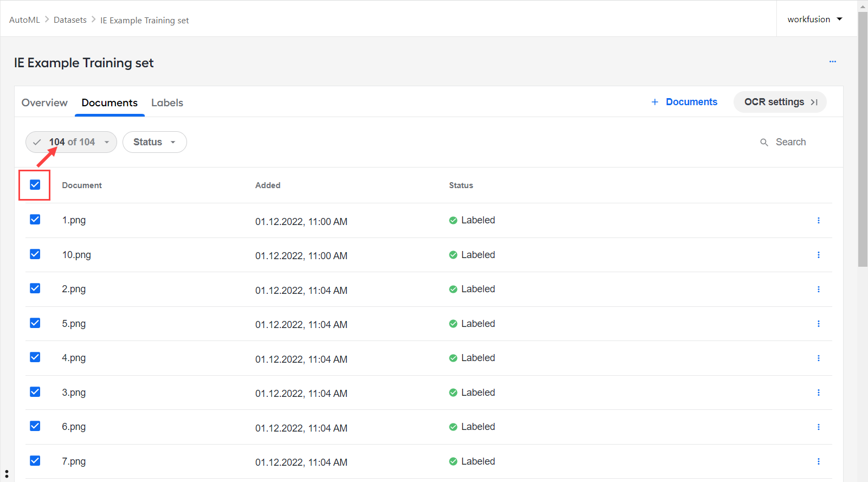Screen dimensions: 868x482
Task: Open the 2.png document
Action: pos(74,289)
